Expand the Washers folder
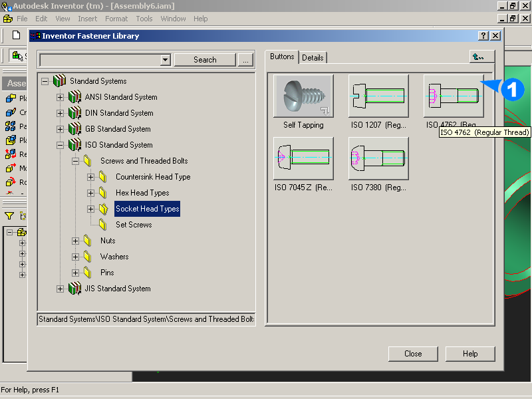The image size is (532, 399). pyautogui.click(x=75, y=257)
